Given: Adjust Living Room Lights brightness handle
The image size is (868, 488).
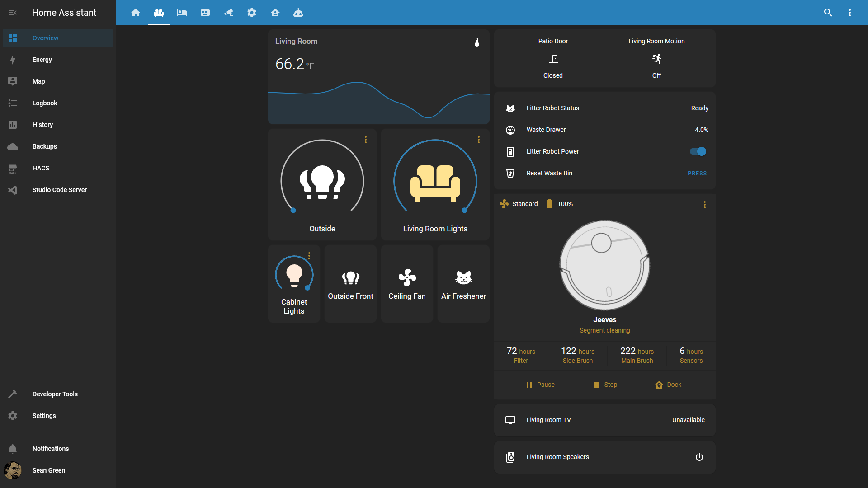Looking at the screenshot, I should point(464,210).
